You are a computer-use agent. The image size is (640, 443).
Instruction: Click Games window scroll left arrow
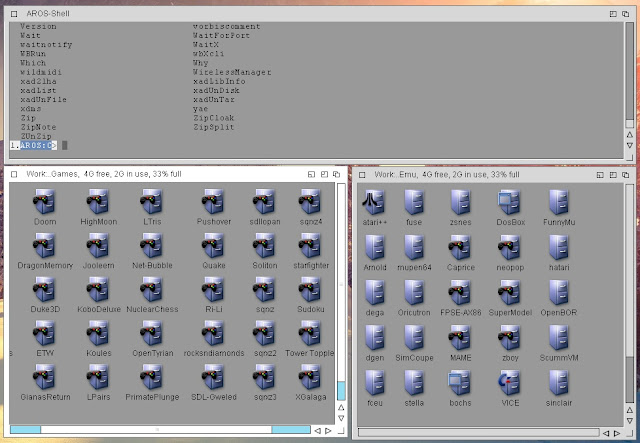(x=317, y=430)
